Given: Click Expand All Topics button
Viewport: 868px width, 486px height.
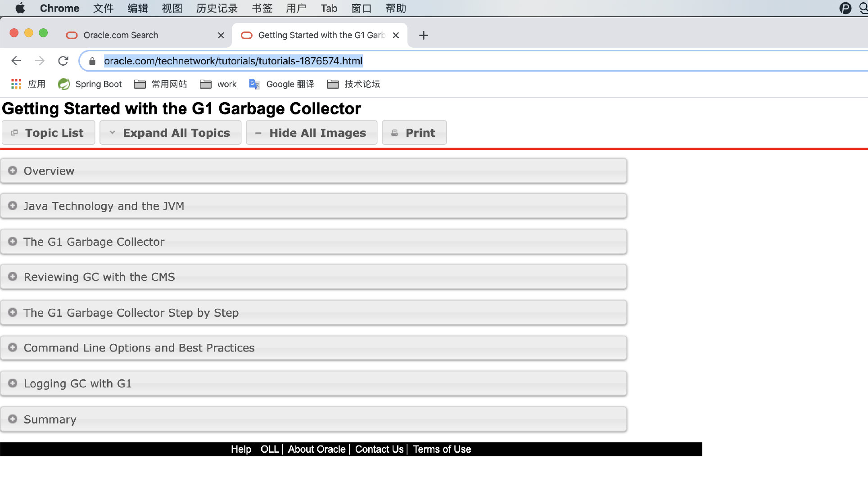Looking at the screenshot, I should point(171,133).
